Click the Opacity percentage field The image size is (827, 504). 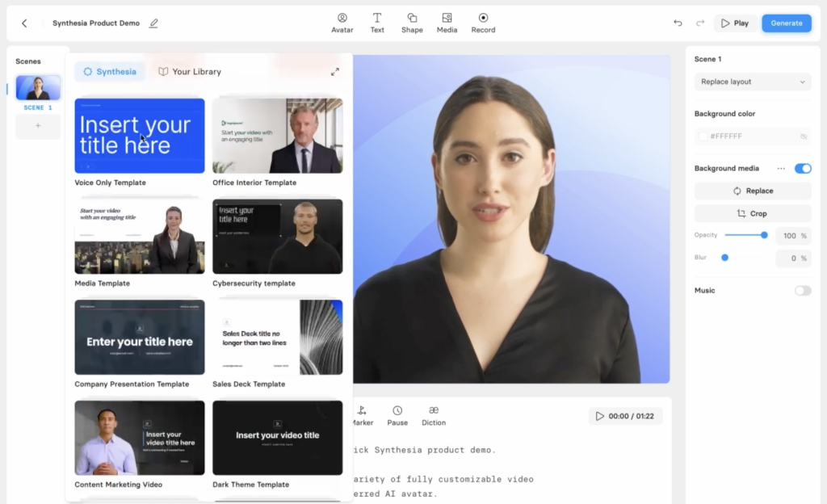793,236
